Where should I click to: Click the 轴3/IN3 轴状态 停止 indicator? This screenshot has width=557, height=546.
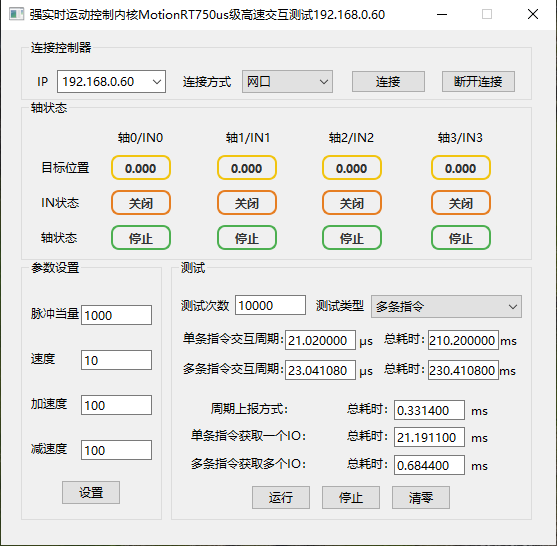coord(461,237)
